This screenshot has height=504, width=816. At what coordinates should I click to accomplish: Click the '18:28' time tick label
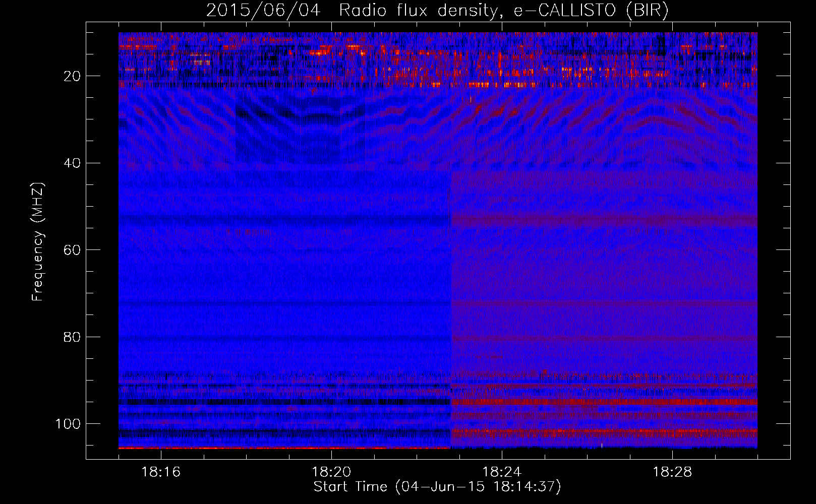[x=672, y=472]
